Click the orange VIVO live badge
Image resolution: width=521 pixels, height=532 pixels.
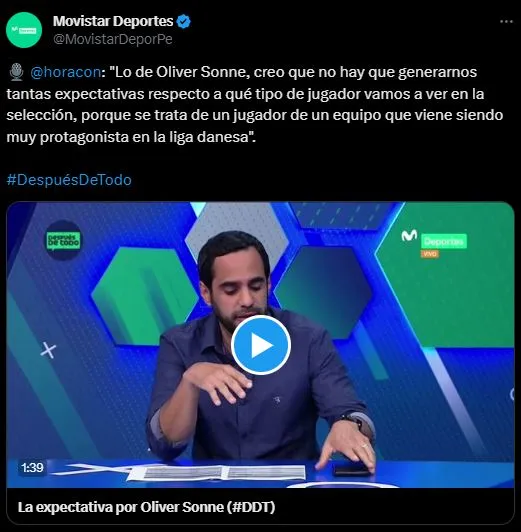pyautogui.click(x=430, y=254)
